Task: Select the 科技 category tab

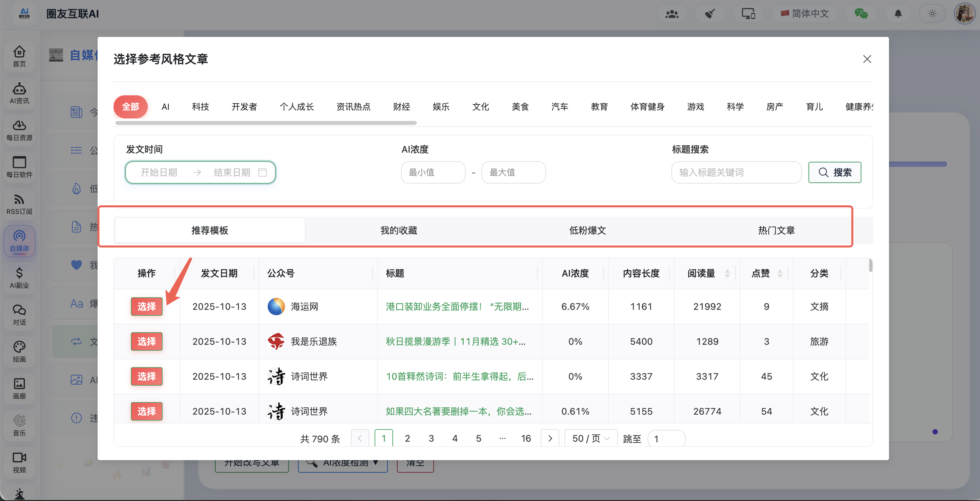Action: click(200, 106)
